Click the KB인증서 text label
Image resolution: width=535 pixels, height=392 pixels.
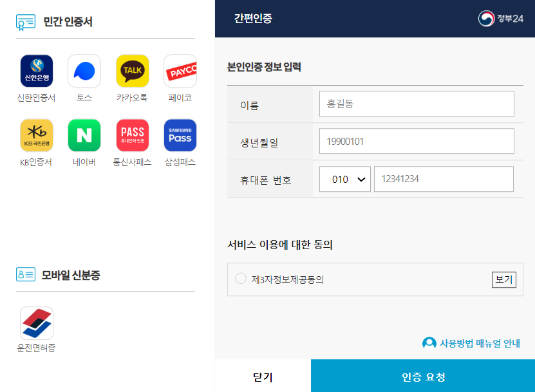coord(36,162)
